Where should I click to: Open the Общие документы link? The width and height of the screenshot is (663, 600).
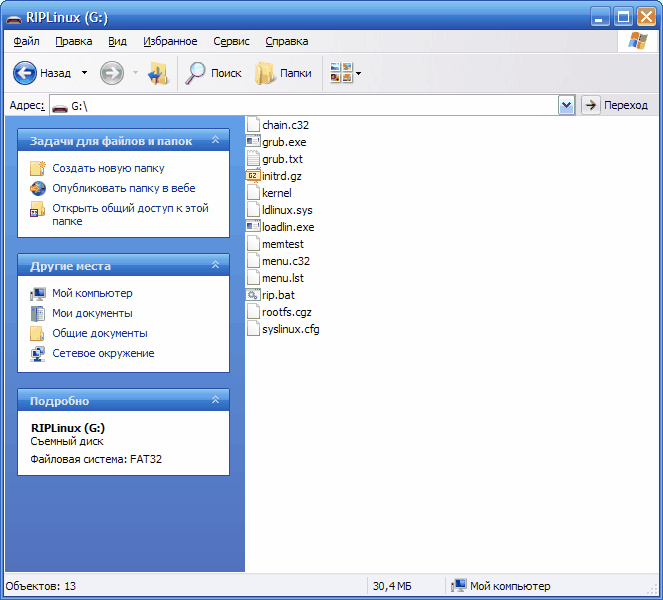(100, 333)
